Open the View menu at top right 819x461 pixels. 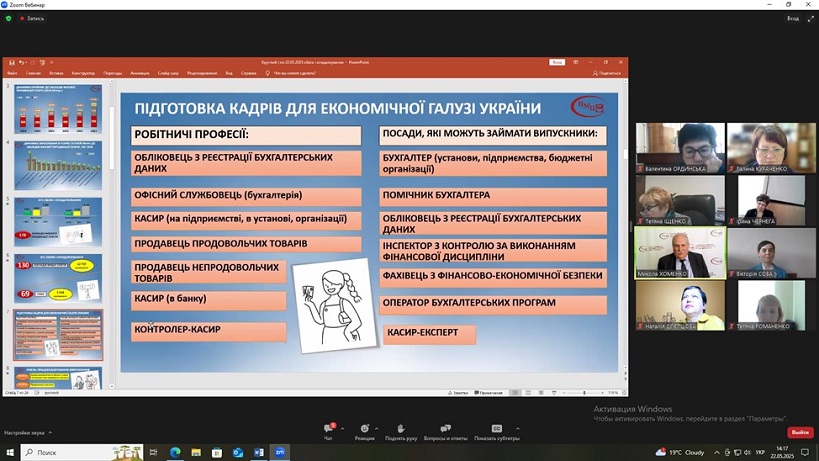pos(793,18)
